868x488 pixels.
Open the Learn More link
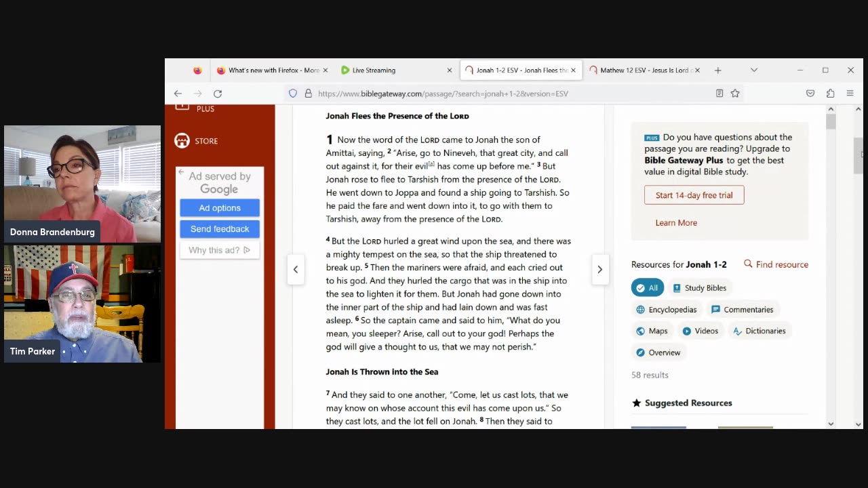coord(676,223)
